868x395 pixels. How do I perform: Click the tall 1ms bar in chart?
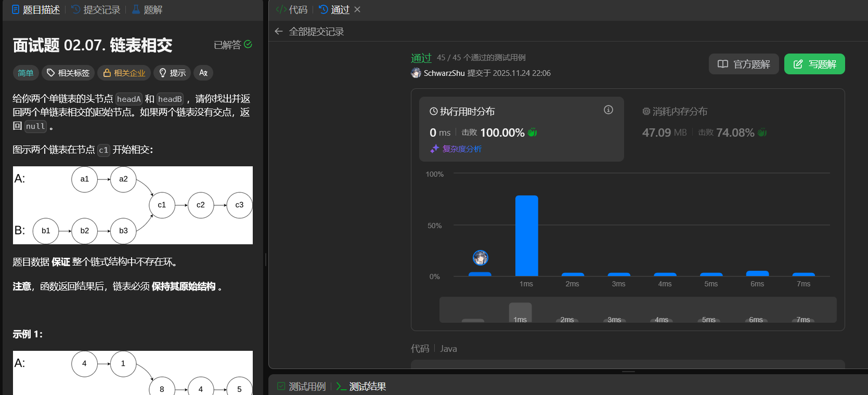tap(526, 235)
